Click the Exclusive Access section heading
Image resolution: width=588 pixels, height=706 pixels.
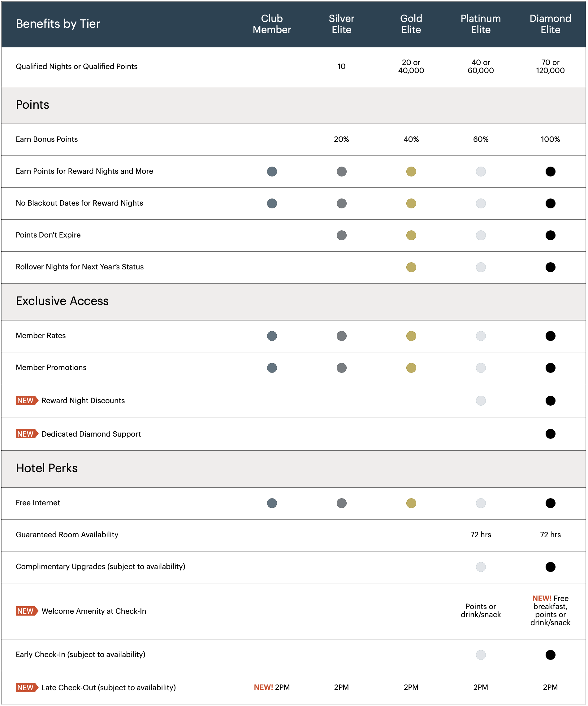62,301
